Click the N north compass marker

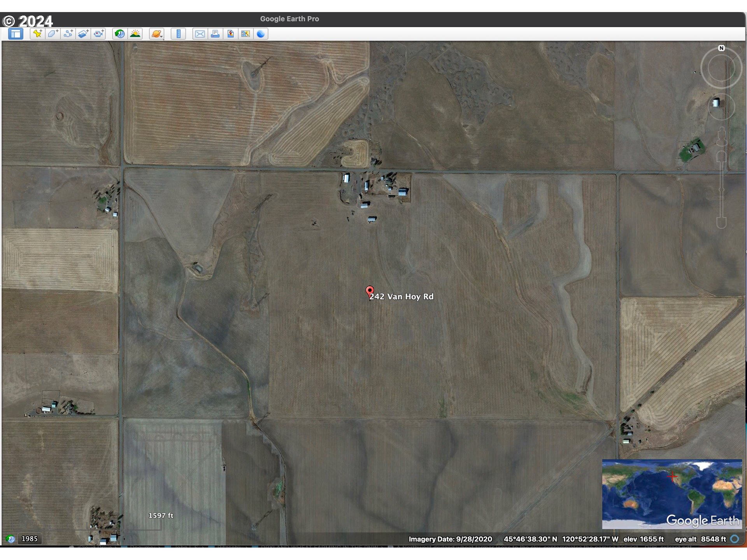[x=721, y=48]
